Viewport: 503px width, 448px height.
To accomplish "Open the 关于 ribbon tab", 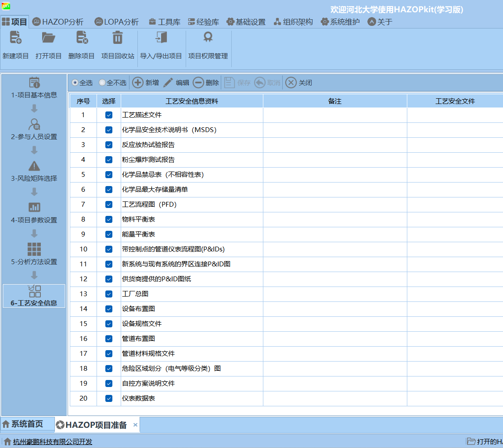I will coord(380,22).
